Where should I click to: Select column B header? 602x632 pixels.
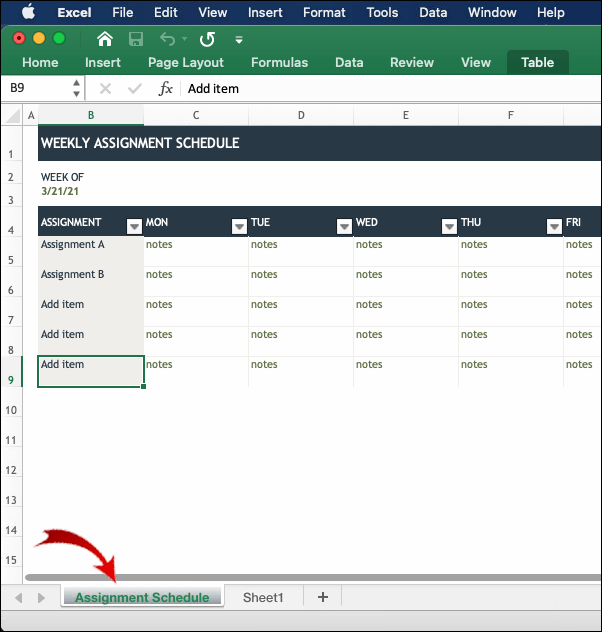tap(91, 115)
